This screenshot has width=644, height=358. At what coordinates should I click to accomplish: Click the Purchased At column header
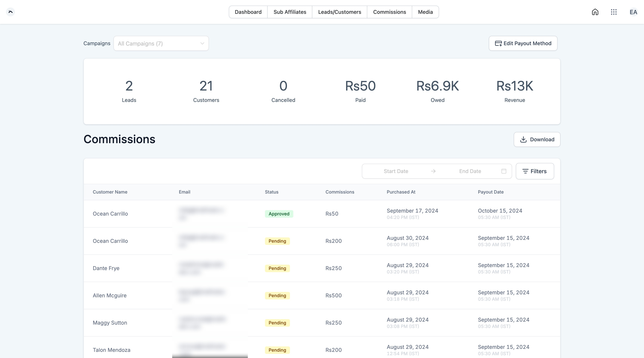[x=401, y=192]
